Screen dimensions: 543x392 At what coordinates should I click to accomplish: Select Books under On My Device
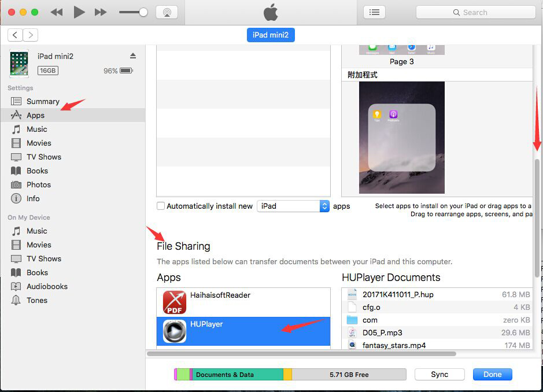73,272
